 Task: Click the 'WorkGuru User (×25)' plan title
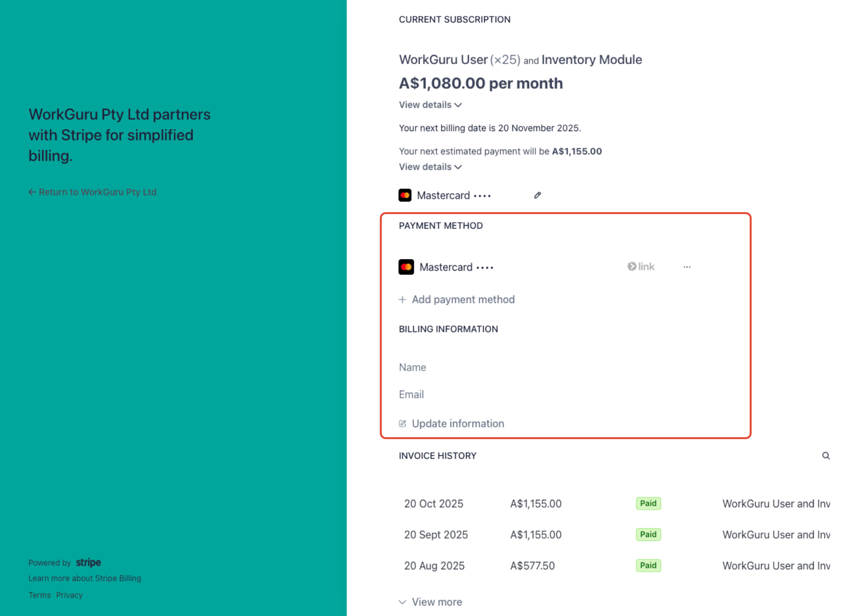tap(460, 60)
